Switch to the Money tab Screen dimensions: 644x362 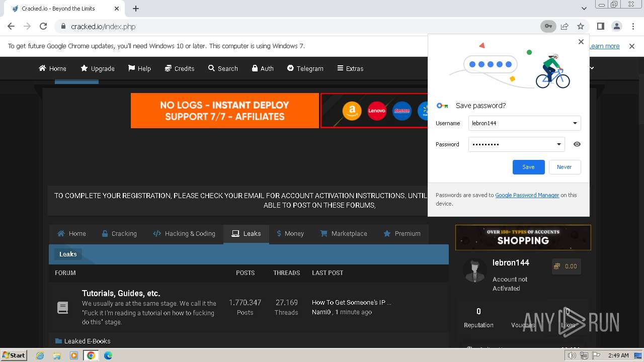pos(290,234)
